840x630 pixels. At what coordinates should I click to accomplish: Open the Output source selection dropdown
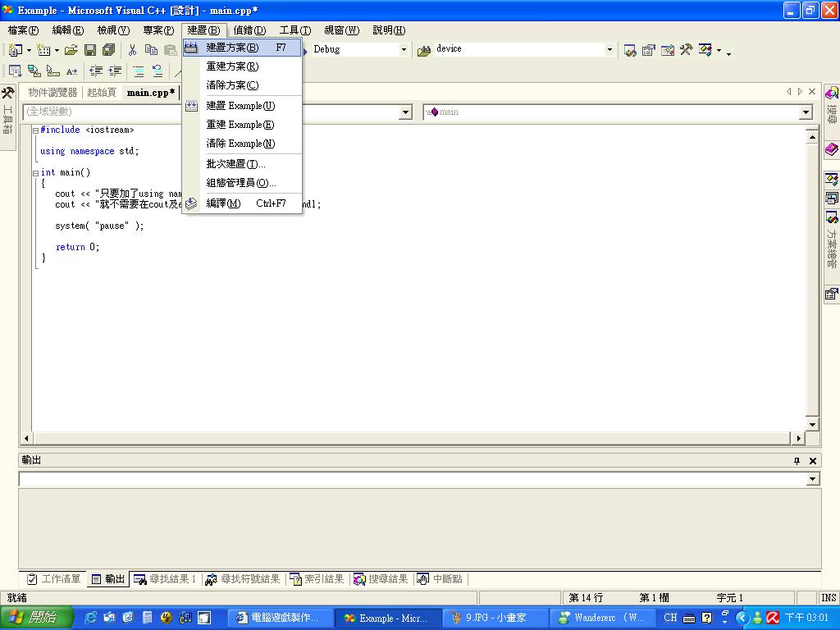coord(813,479)
